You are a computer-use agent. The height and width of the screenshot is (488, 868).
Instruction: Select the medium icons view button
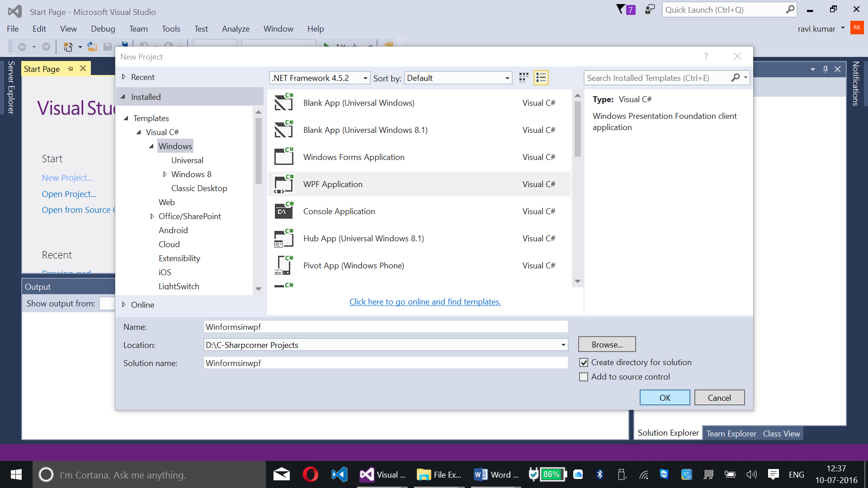pyautogui.click(x=524, y=78)
